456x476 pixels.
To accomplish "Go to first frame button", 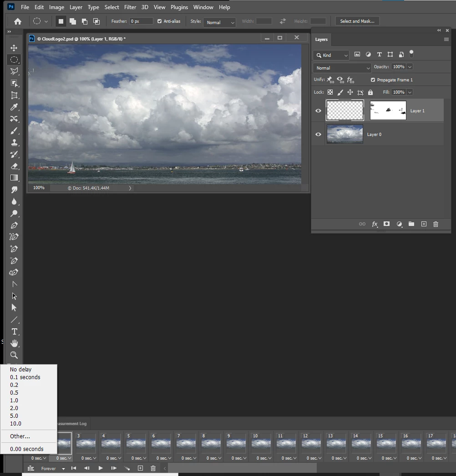I will click(x=74, y=468).
